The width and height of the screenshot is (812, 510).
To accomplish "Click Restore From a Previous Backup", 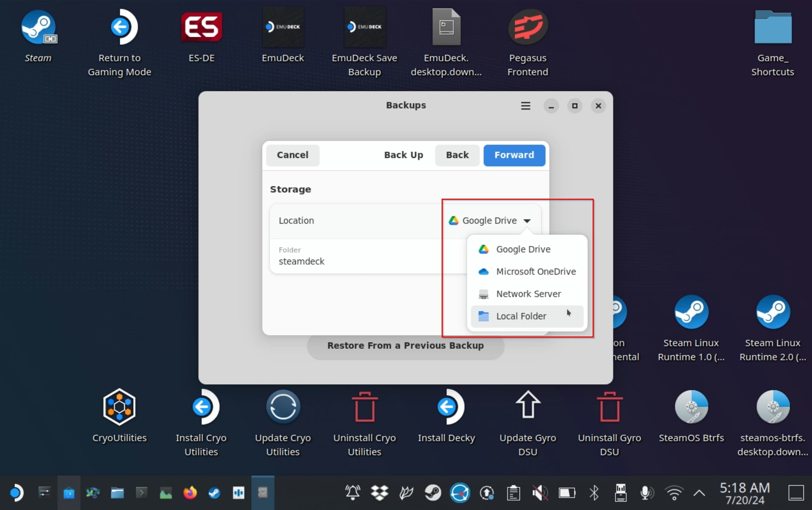I will (x=405, y=345).
